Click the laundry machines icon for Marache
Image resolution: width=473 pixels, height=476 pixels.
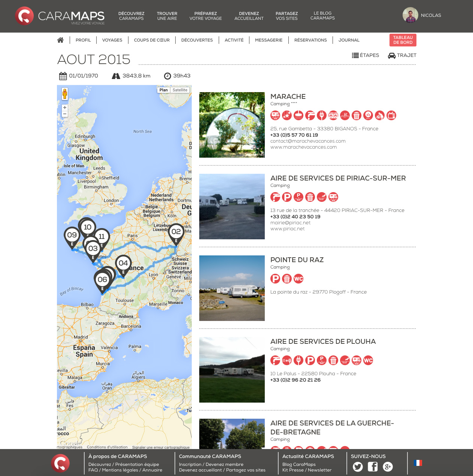333,115
